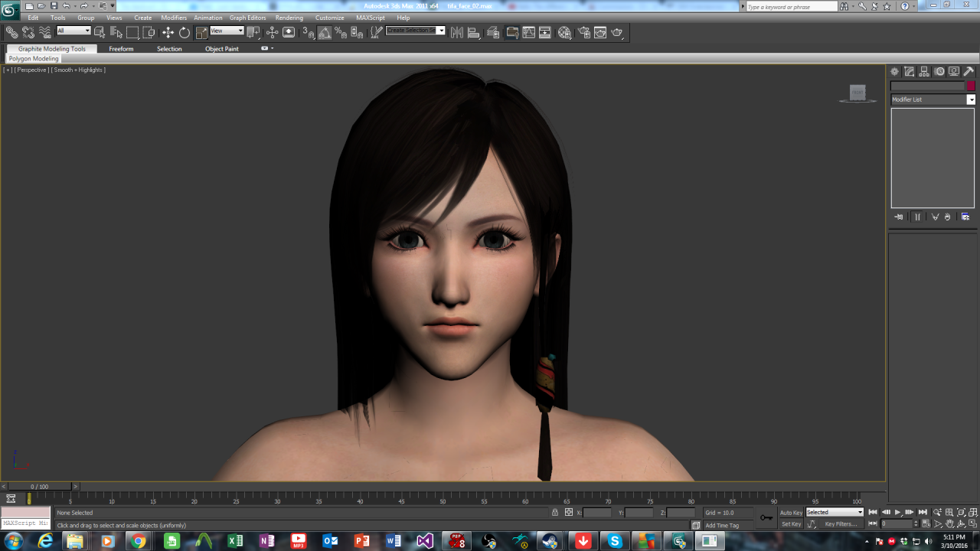Toggle Window/Crossing selection mode
Image resolution: width=980 pixels, height=551 pixels.
[x=149, y=32]
